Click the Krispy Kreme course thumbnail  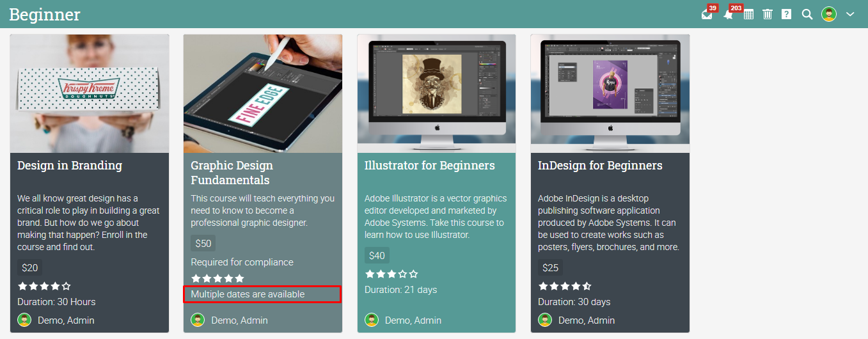[x=90, y=93]
